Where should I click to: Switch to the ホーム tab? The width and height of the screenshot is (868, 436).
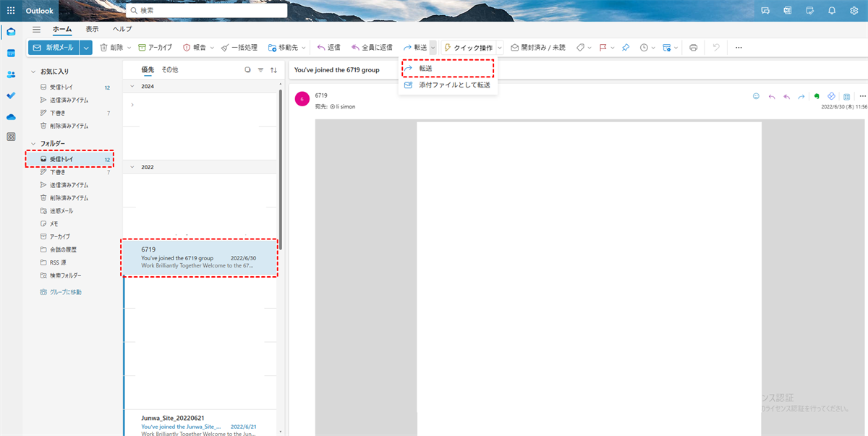[61, 29]
